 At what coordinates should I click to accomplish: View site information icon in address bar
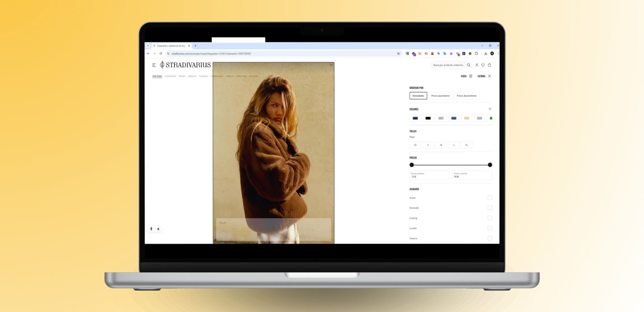[x=168, y=54]
